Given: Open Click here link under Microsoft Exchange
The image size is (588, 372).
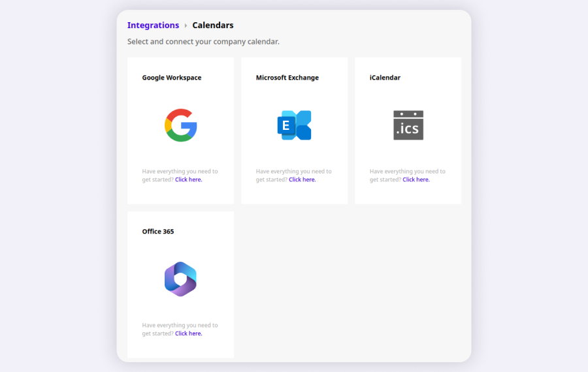Looking at the screenshot, I should (302, 179).
